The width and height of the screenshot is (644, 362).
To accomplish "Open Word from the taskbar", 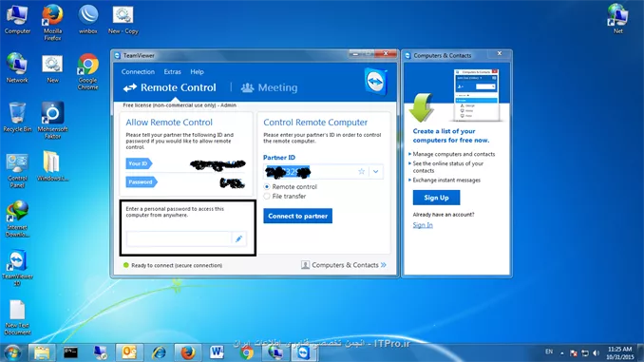I will click(217, 352).
